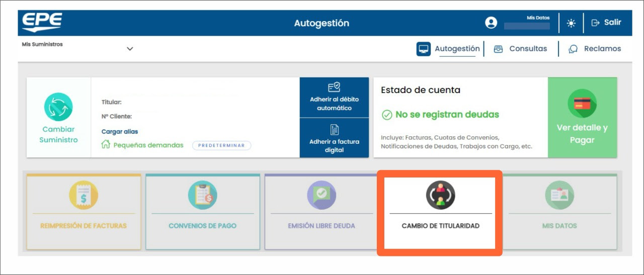Open the user profile avatar icon
Viewport: 644px width, 275px height.
491,23
